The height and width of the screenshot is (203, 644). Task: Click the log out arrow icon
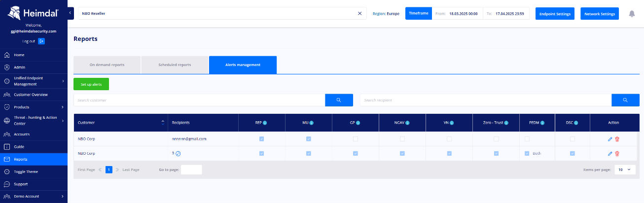click(x=41, y=41)
